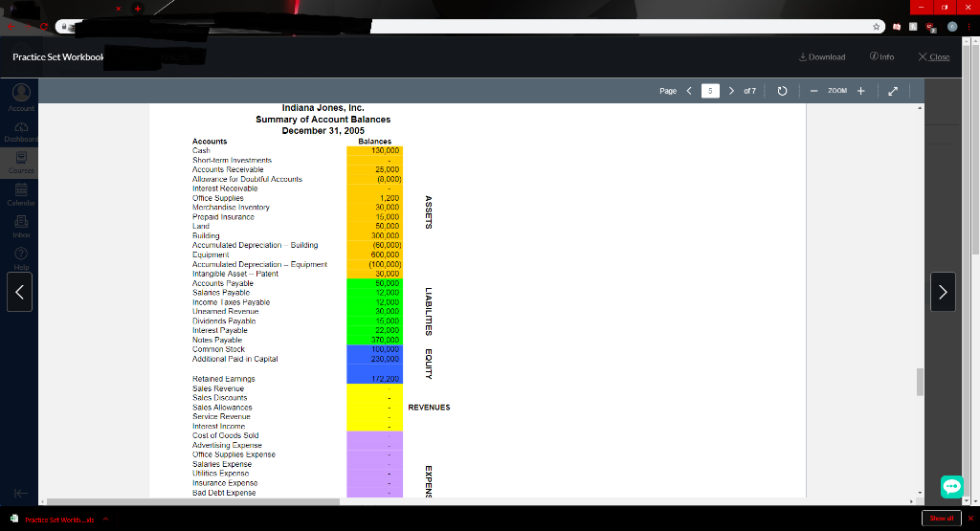Download the Practice Set Workbook
Image resolution: width=980 pixels, height=531 pixels.
822,56
